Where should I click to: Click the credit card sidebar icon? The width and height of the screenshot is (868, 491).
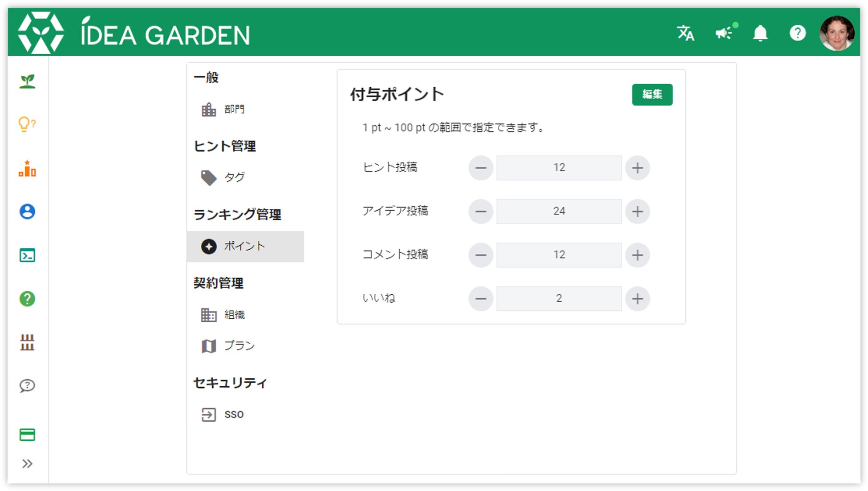pyautogui.click(x=27, y=434)
